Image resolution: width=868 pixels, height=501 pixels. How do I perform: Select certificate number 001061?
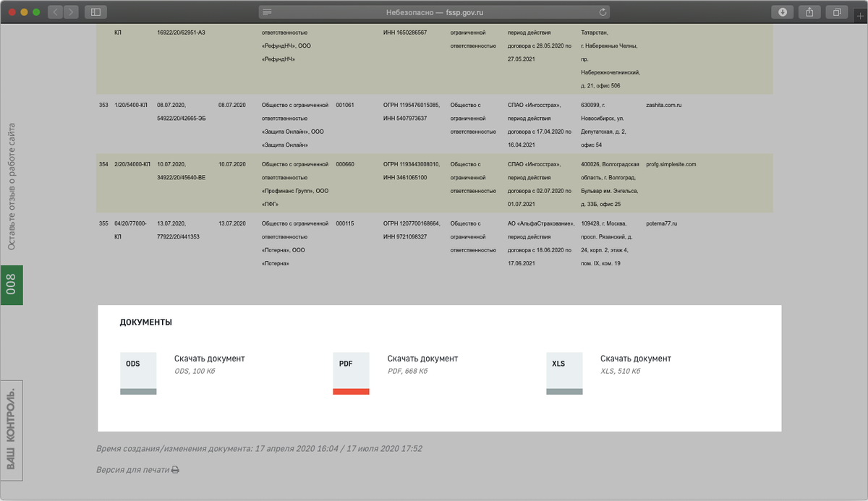point(345,105)
